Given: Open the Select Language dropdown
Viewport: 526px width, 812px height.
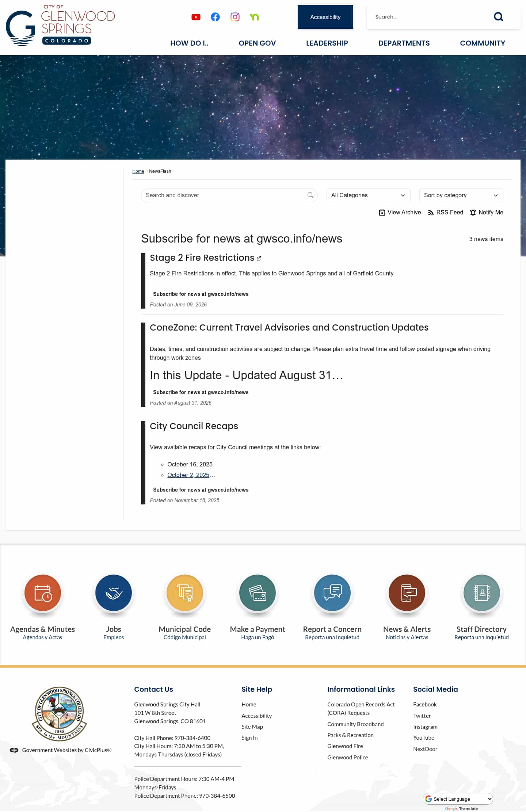Looking at the screenshot, I should (x=458, y=799).
